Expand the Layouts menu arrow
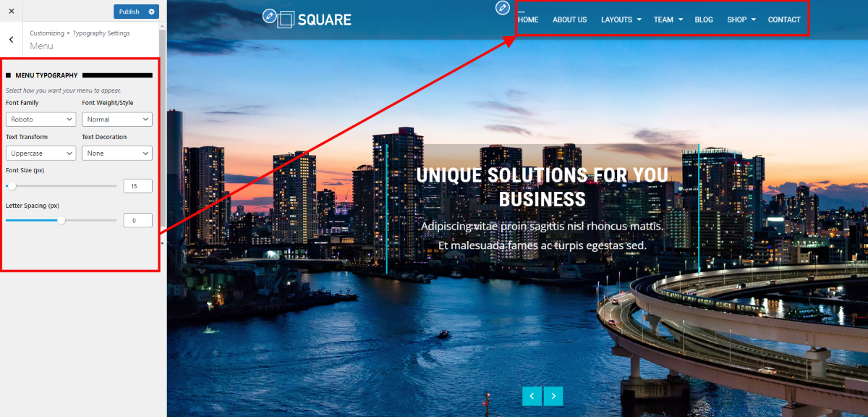868x417 pixels. point(639,20)
